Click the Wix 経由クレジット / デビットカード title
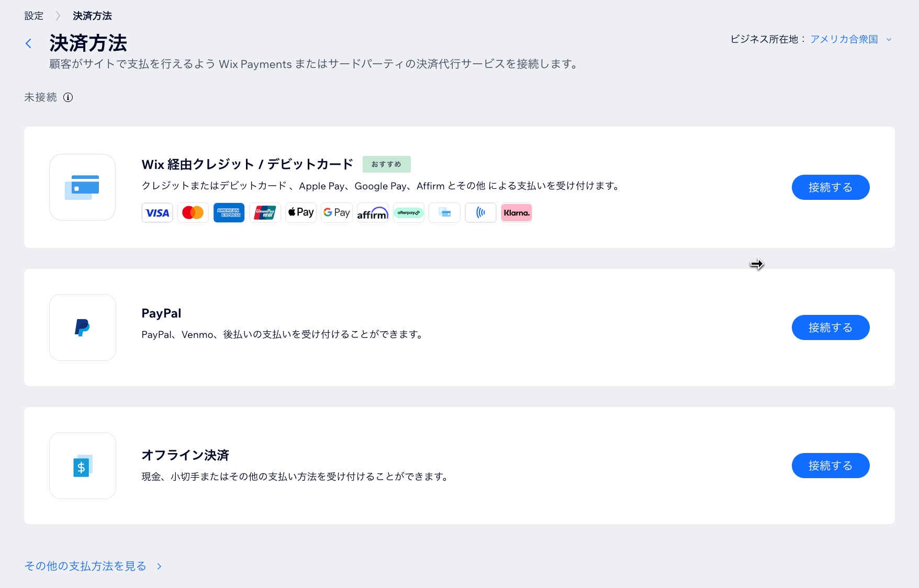This screenshot has width=919, height=588. pyautogui.click(x=247, y=164)
